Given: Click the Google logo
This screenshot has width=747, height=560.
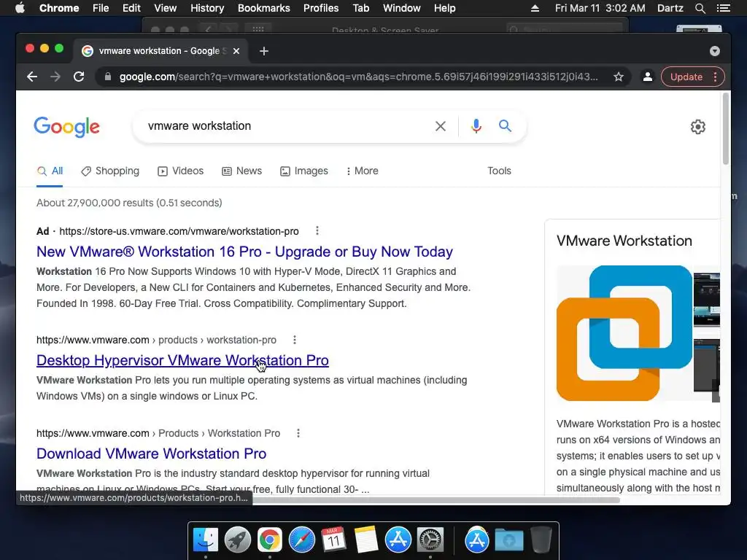Looking at the screenshot, I should (x=66, y=127).
